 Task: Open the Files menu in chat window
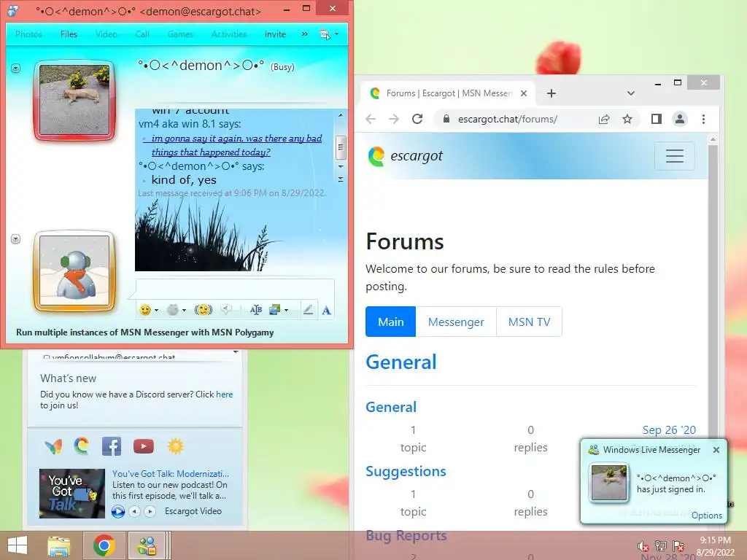pyautogui.click(x=69, y=34)
